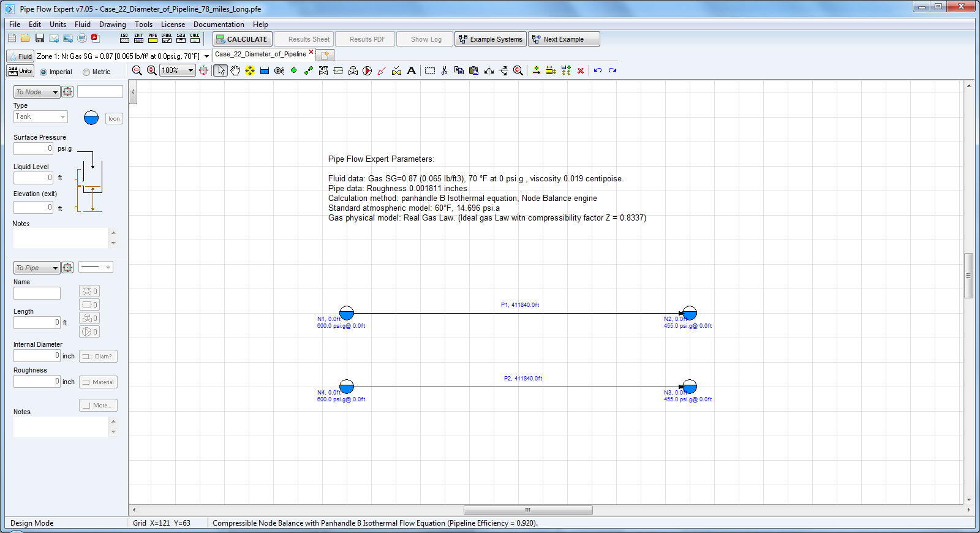The height and width of the screenshot is (533, 980).
Task: Open the EDIT grid icon
Action: (138, 39)
